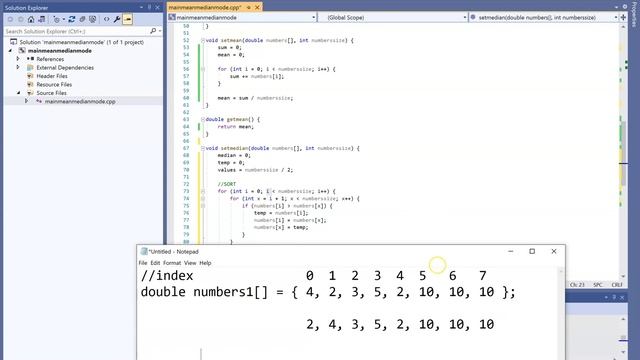Viewport: 640px width, 360px height.
Task: Close the Solution Explorer panel
Action: click(x=158, y=7)
